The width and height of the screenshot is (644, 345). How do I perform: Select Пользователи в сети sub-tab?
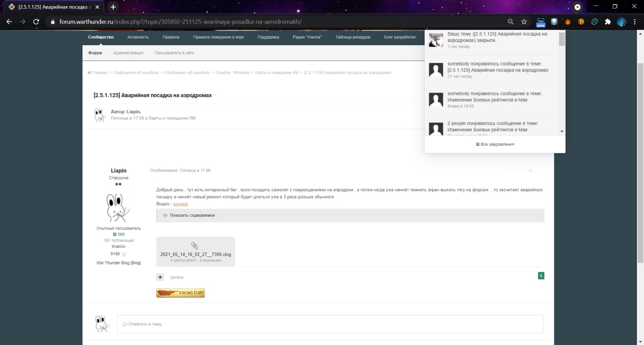click(x=174, y=53)
